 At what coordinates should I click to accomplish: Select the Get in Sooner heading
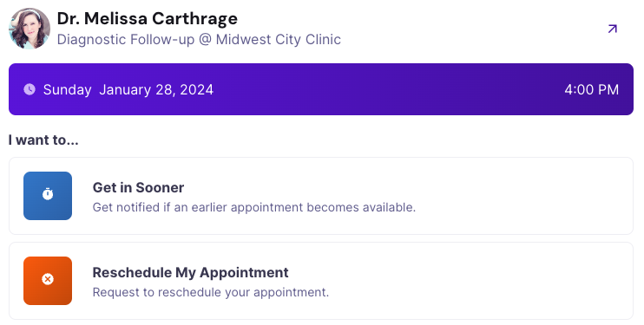pyautogui.click(x=138, y=187)
